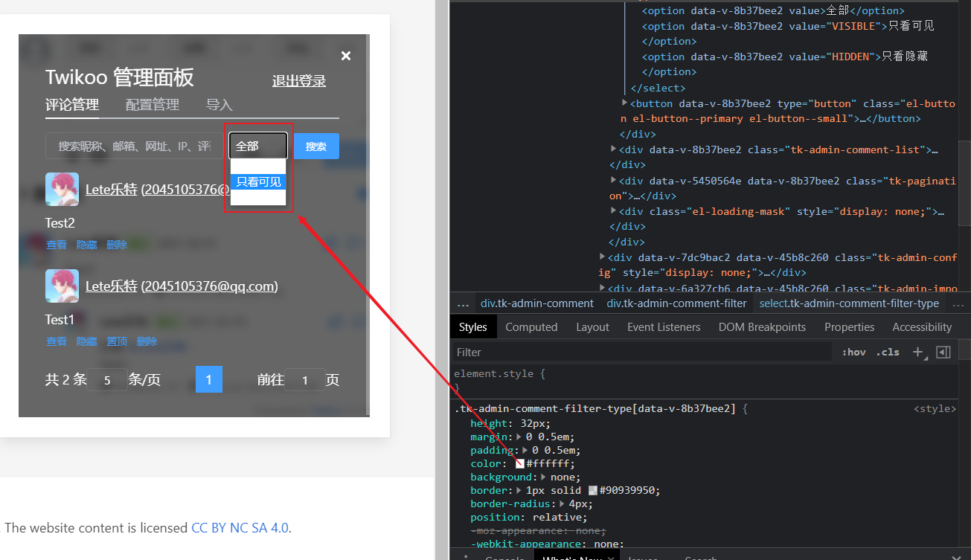Expand the tk-pagination div node
Viewport: 971px width, 560px height.
click(613, 181)
